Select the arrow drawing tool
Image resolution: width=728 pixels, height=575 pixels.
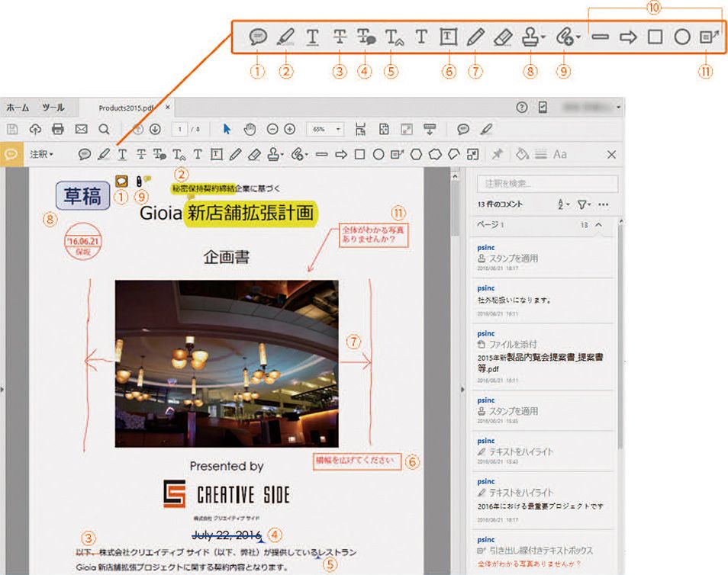pos(341,155)
